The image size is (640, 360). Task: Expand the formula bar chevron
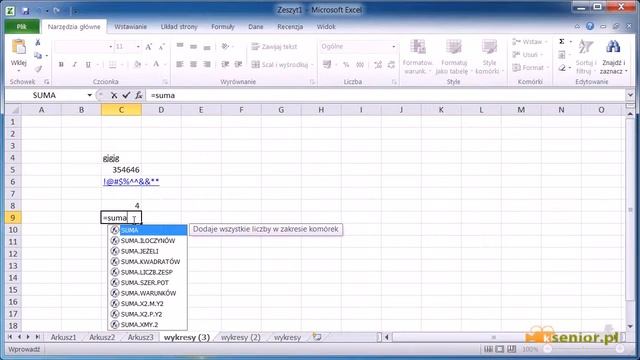630,95
